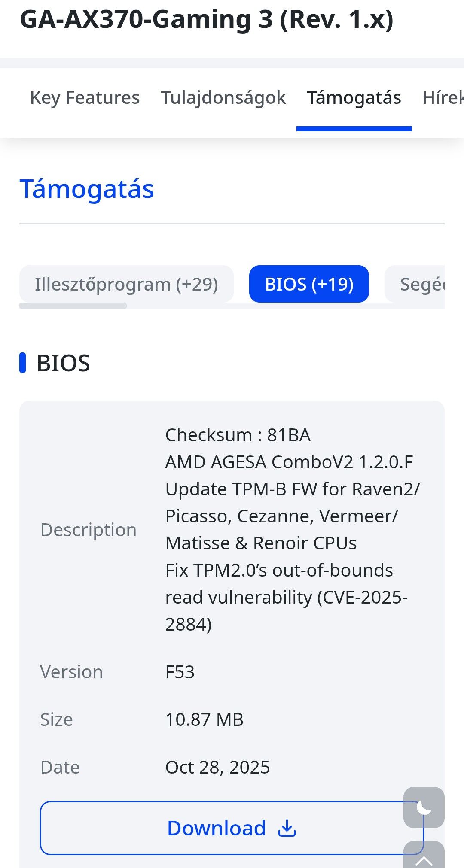Click the version value F53

(180, 672)
